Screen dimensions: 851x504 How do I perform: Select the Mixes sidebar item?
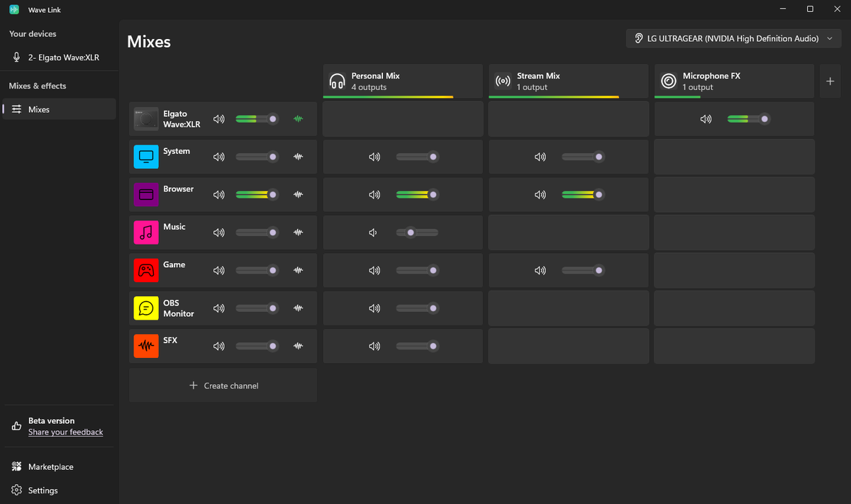tap(60, 109)
